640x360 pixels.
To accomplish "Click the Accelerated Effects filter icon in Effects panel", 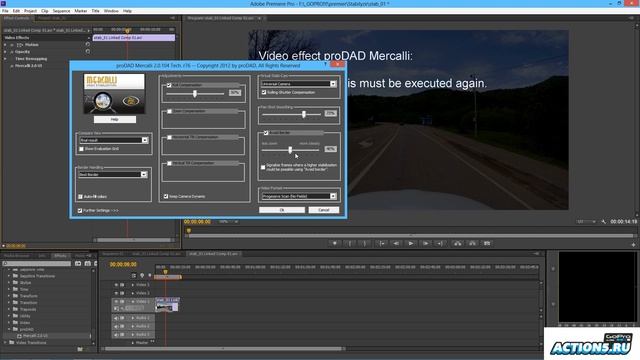I will point(78,264).
